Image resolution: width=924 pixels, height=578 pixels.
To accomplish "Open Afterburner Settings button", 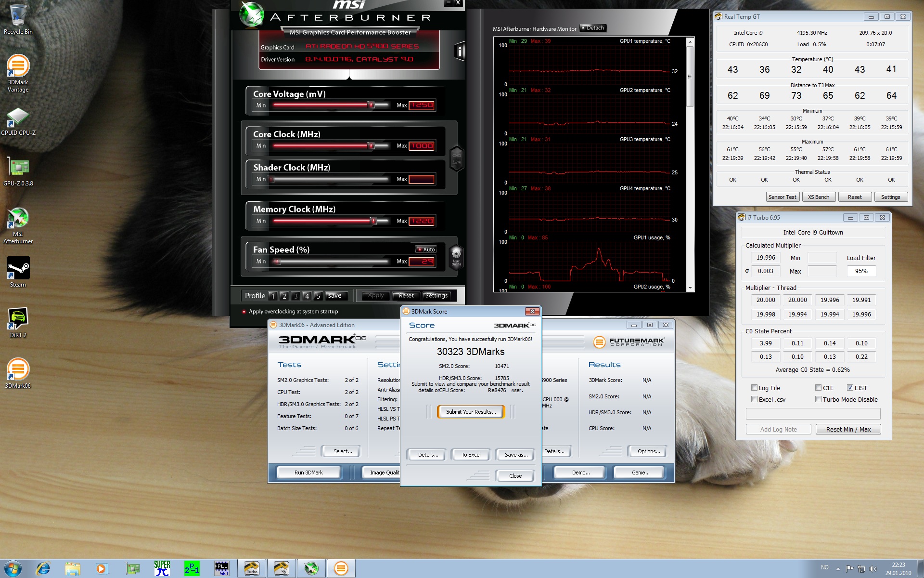I will click(x=436, y=296).
